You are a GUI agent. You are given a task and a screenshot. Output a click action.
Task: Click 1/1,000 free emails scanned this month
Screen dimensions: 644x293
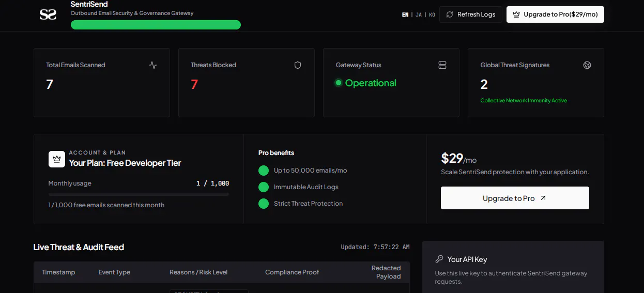click(x=106, y=205)
